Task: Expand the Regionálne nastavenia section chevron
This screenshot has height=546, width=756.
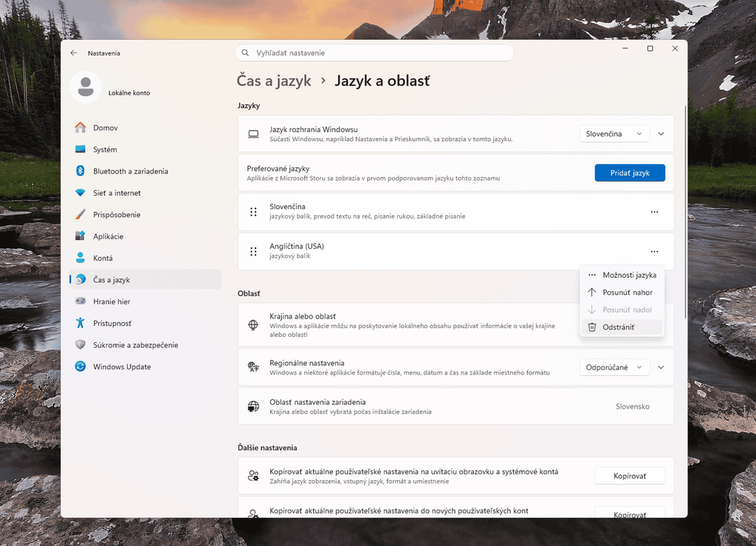Action: pos(661,367)
